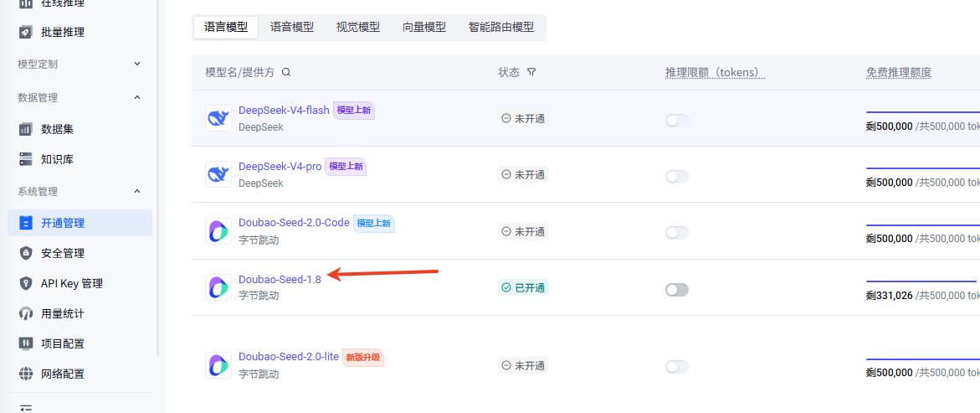Viewport: 980px width, 413px height.
Task: Click 模型上新 tag on Doubao-Seed-2.0-Code
Action: (x=374, y=224)
